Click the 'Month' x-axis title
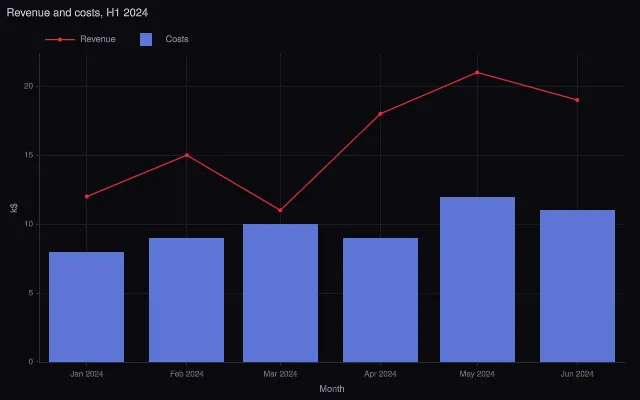The image size is (640, 400). (332, 389)
